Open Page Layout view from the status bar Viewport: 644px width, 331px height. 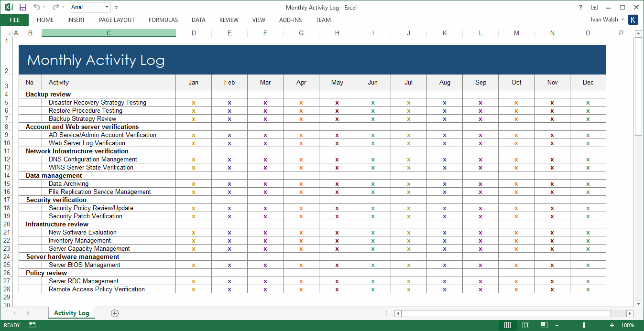pyautogui.click(x=525, y=325)
